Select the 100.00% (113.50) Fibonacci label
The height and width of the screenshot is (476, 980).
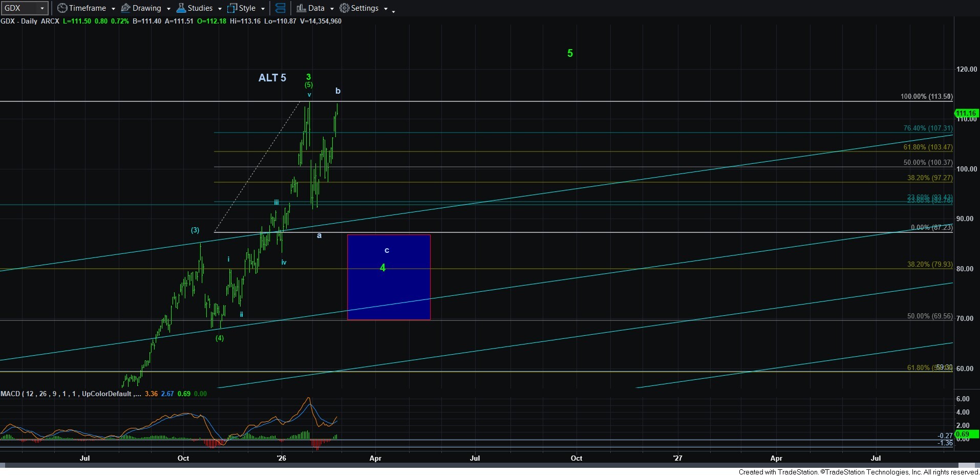[x=926, y=96]
